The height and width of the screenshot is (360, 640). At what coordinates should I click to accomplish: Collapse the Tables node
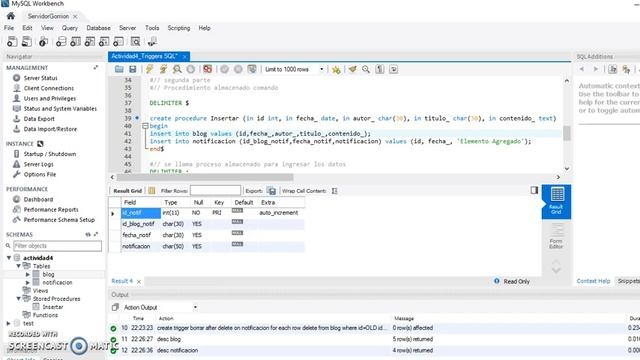tap(18, 266)
